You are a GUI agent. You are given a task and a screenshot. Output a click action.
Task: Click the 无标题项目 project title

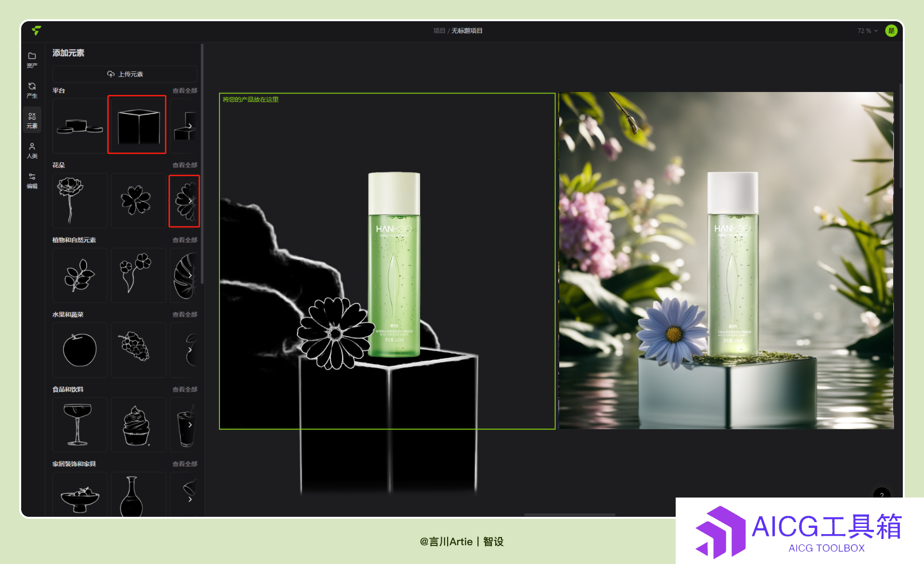(467, 31)
